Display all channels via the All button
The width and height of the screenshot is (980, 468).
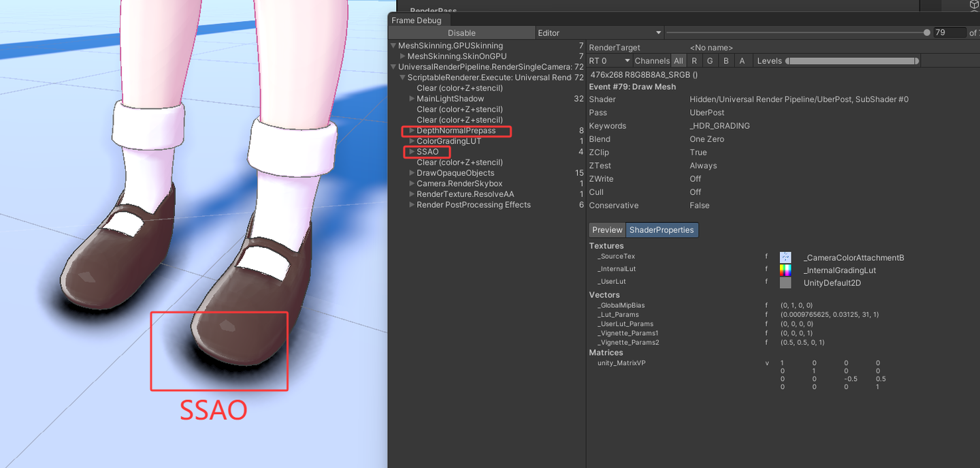pos(678,60)
